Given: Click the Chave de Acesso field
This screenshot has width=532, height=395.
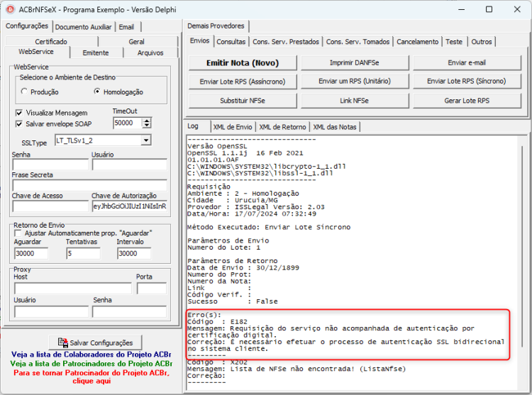Looking at the screenshot, I should 50,206.
